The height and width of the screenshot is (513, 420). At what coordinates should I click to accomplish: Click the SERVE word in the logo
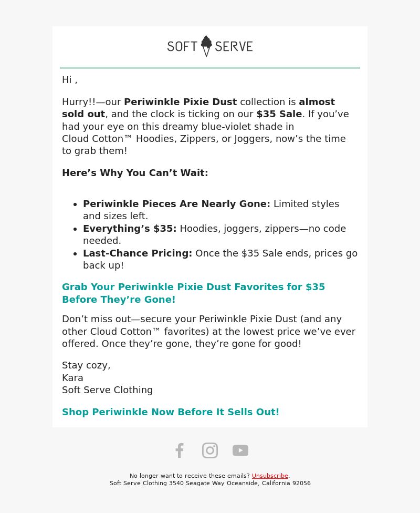click(x=234, y=46)
